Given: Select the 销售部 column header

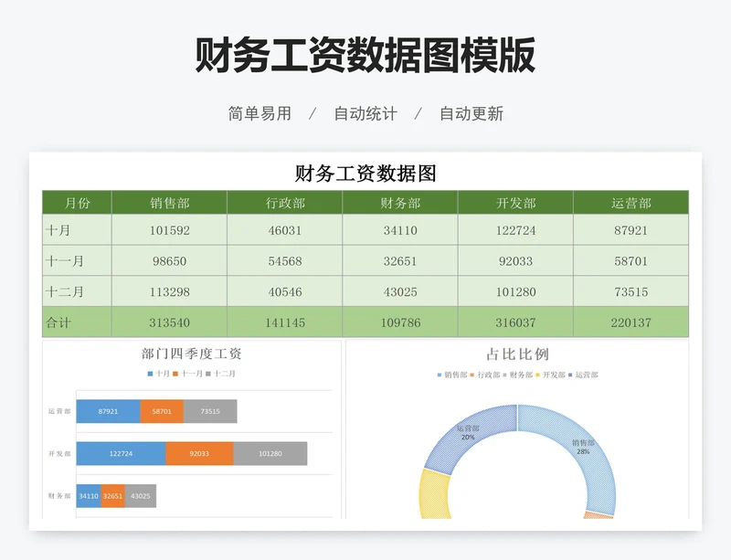Looking at the screenshot, I should pos(169,203).
